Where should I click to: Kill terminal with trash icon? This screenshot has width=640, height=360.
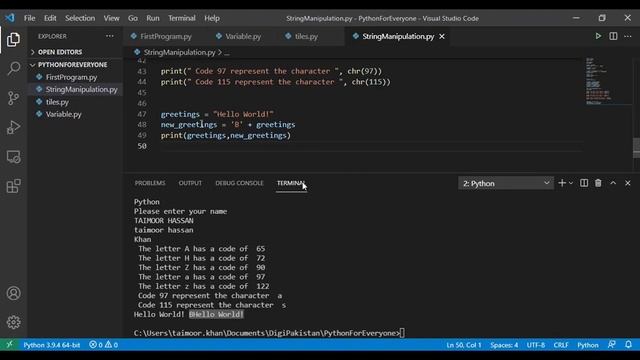click(x=598, y=183)
